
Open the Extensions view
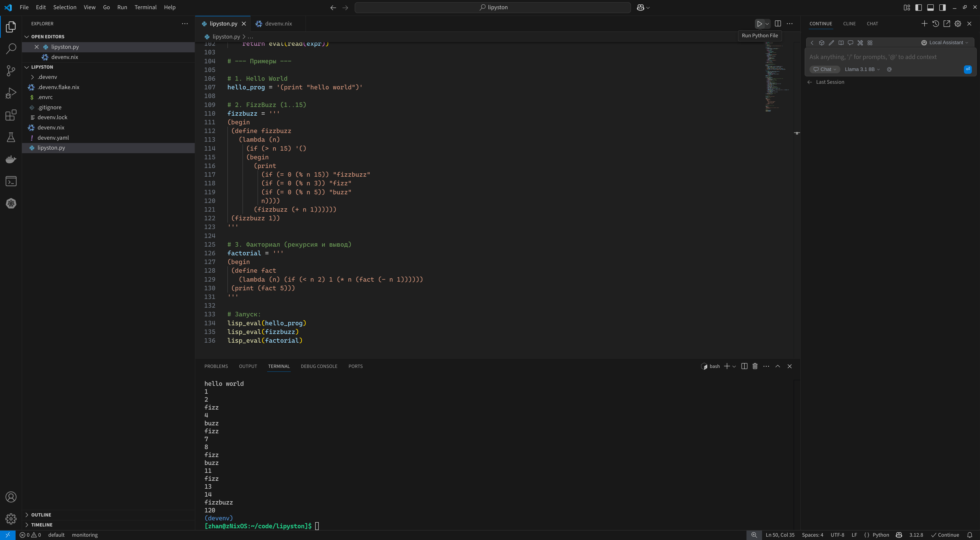pyautogui.click(x=11, y=115)
